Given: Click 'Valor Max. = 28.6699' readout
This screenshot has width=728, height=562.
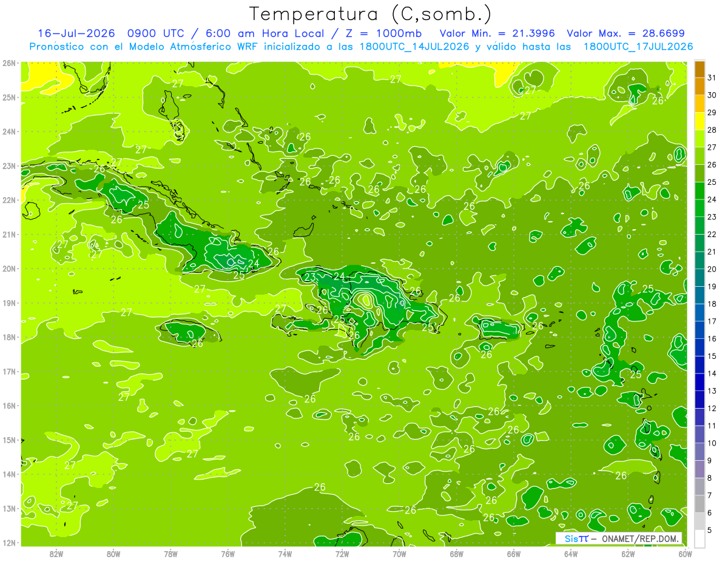Looking at the screenshot, I should 626,33.
